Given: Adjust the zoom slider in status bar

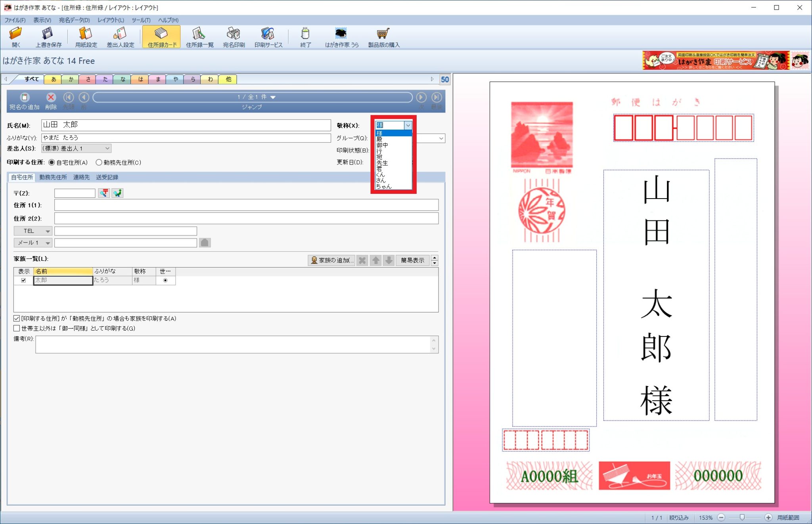Looking at the screenshot, I should pyautogui.click(x=742, y=517).
